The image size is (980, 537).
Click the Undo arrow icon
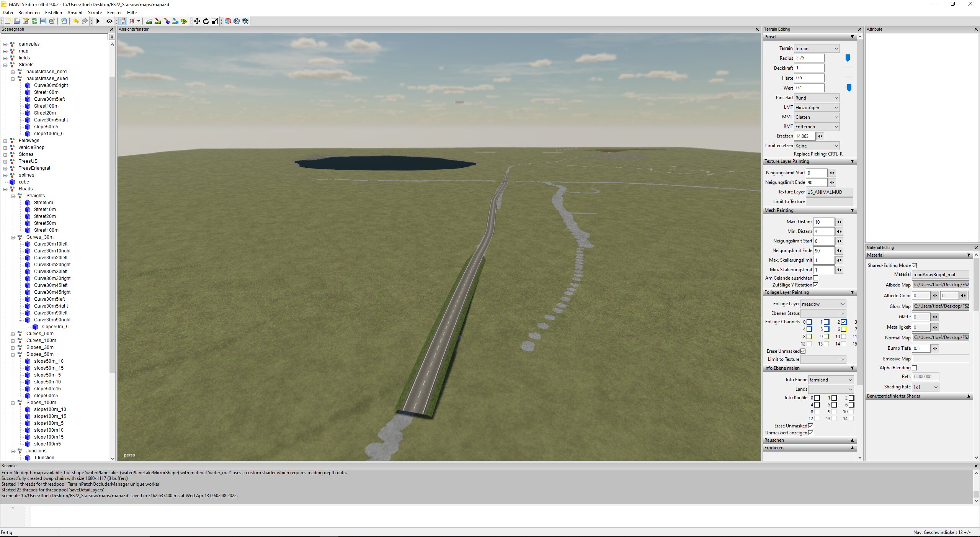[x=75, y=21]
